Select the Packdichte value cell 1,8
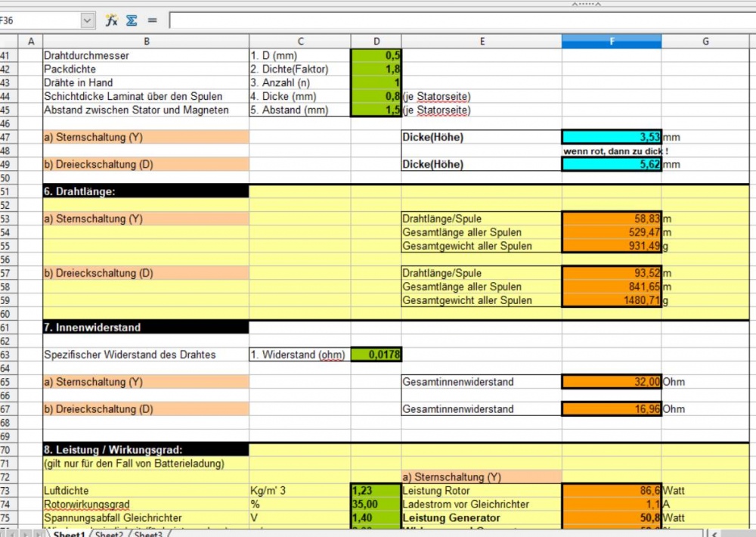The height and width of the screenshot is (537, 756). 376,69
